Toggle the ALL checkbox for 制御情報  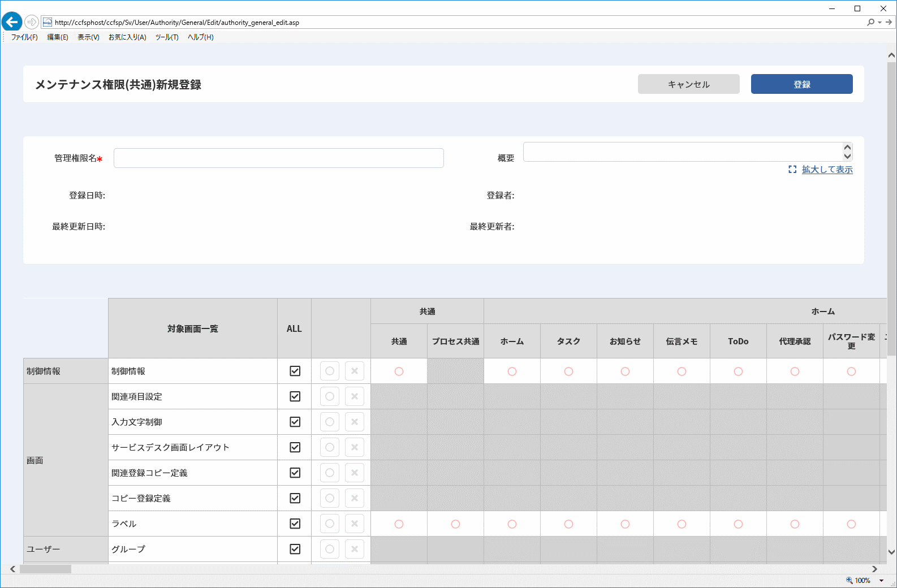click(295, 371)
